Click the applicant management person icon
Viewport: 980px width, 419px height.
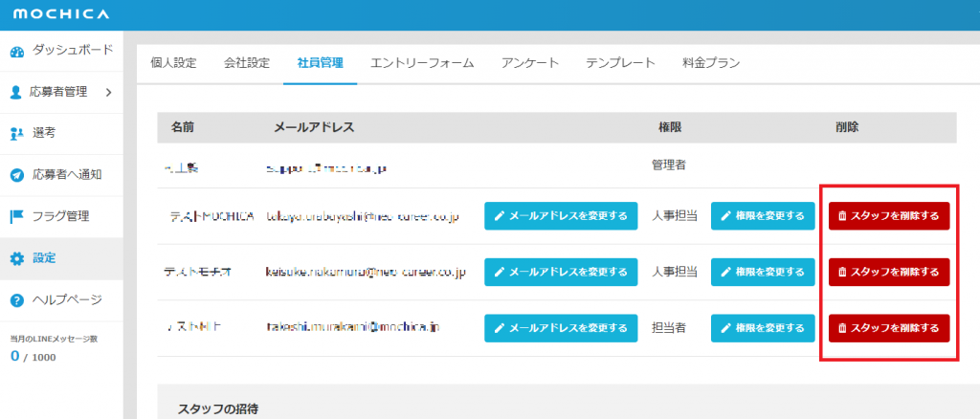[x=16, y=93]
